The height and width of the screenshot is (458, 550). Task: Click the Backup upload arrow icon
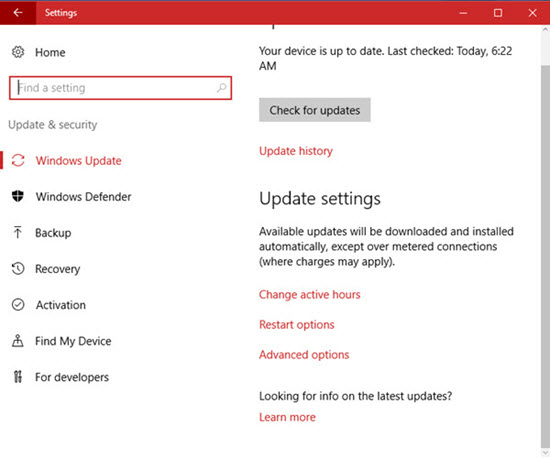(x=18, y=233)
